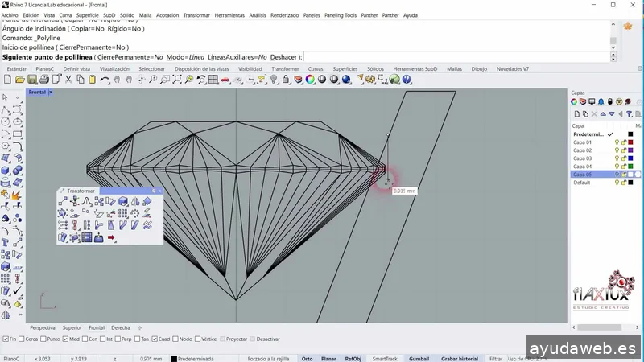Click command history scroll up arrow

tap(613, 24)
